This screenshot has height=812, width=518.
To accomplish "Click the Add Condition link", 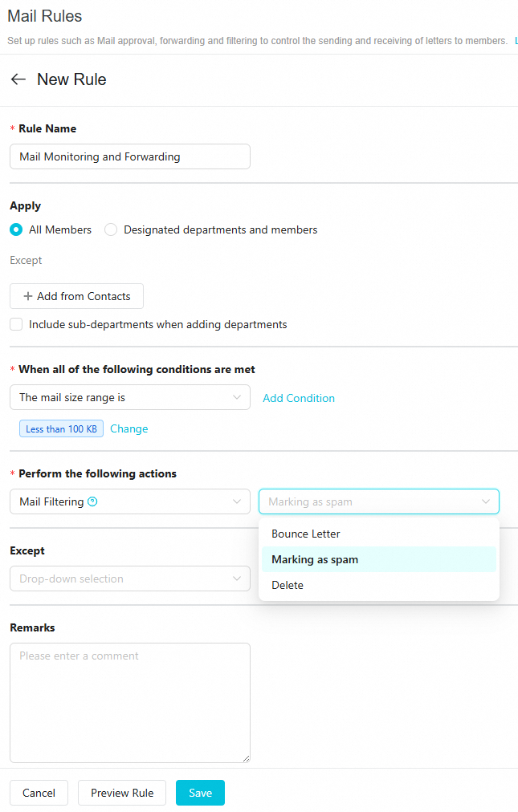I will (x=299, y=398).
